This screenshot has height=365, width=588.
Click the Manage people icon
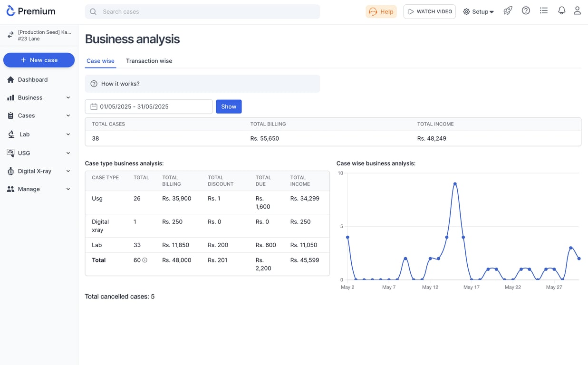coord(10,189)
